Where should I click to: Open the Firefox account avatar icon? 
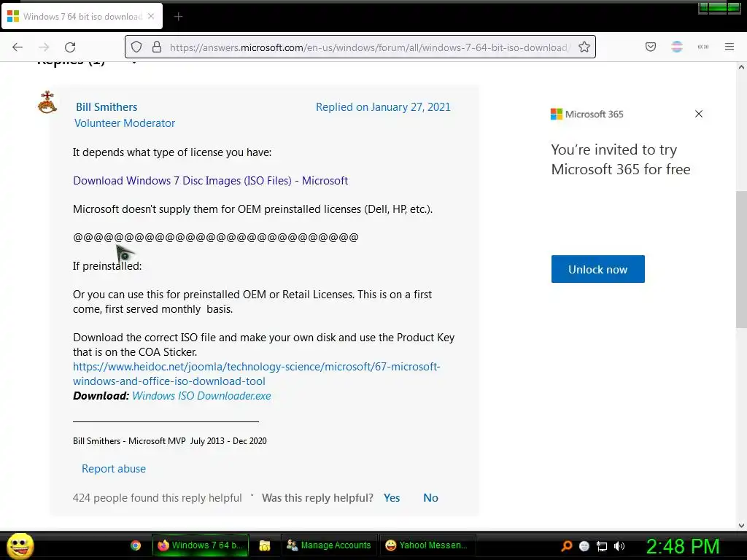[x=677, y=47]
